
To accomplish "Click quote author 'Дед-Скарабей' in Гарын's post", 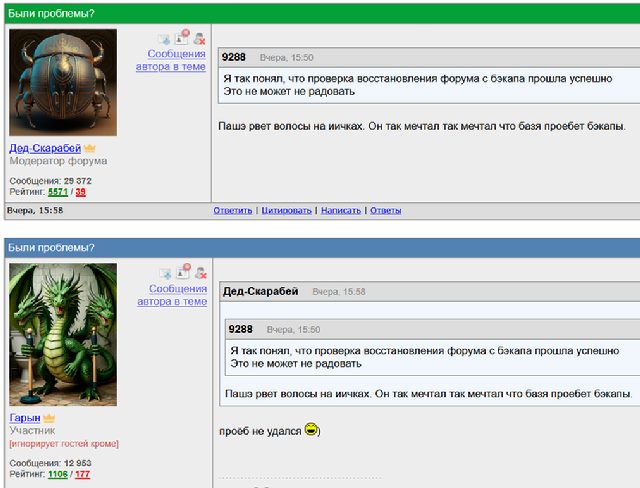I will [260, 291].
